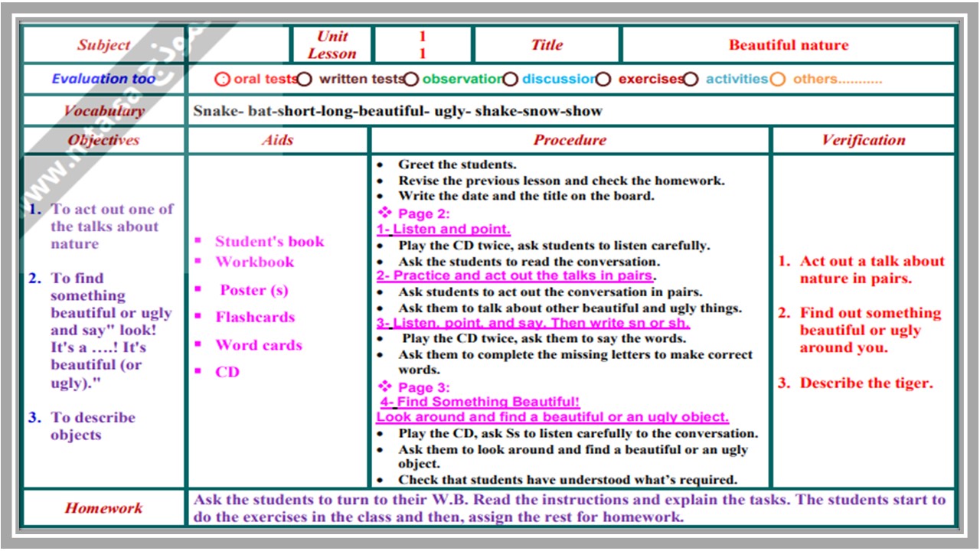The height and width of the screenshot is (551, 980).
Task: Choose the others evaluation circle
Action: tap(778, 79)
